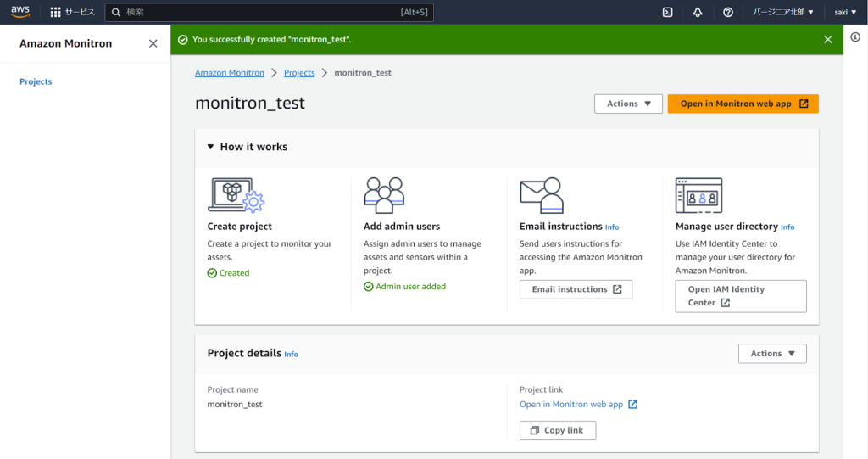The width and height of the screenshot is (868, 459).
Task: Open the notifications bell icon
Action: tap(698, 12)
